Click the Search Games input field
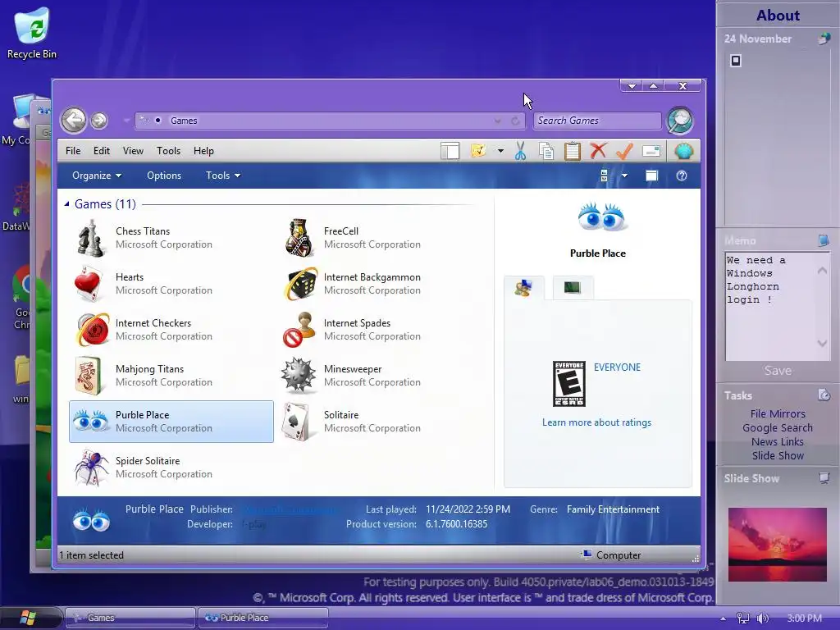 [x=597, y=121]
